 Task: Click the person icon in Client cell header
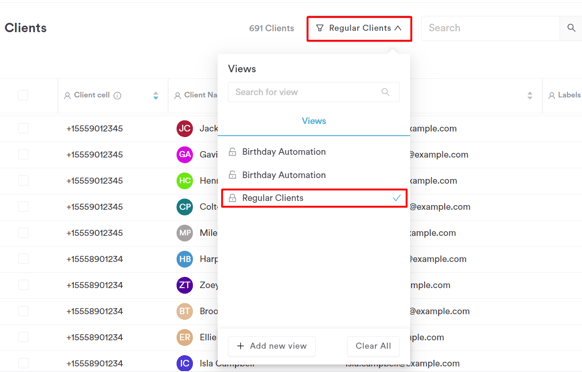tap(67, 96)
